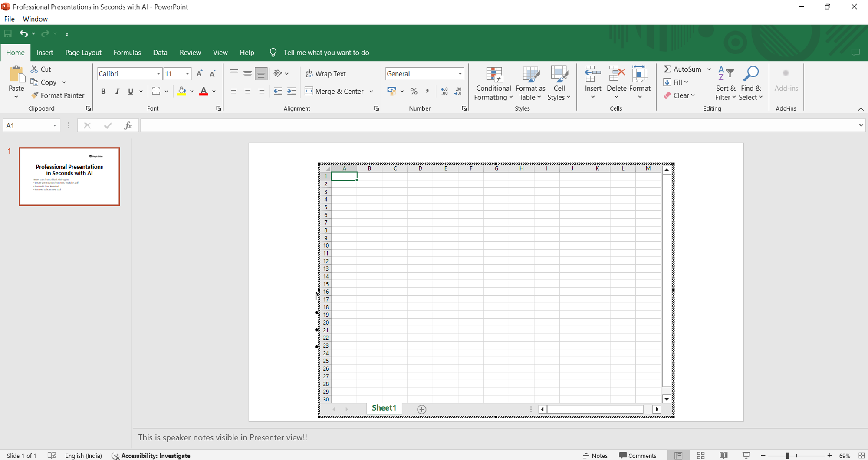Switch to the Page Layout tab
Screen dimensions: 868x460
[83, 53]
